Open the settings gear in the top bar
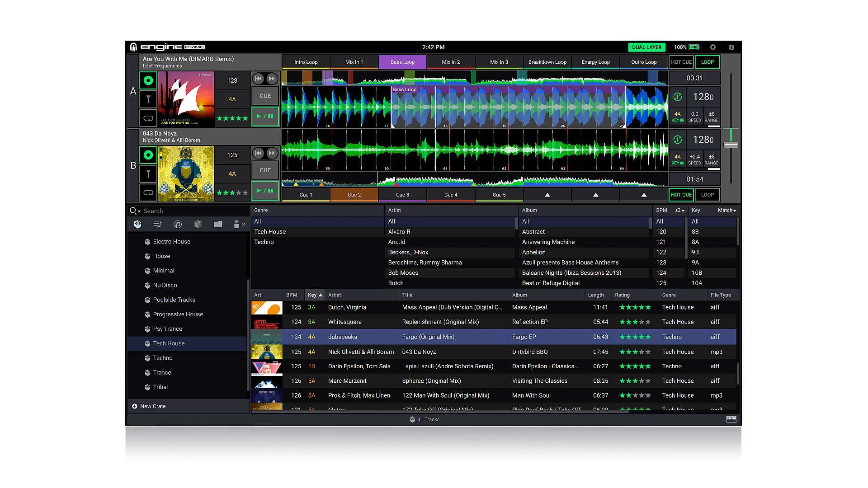Image resolution: width=868 pixels, height=488 pixels. coord(713,47)
